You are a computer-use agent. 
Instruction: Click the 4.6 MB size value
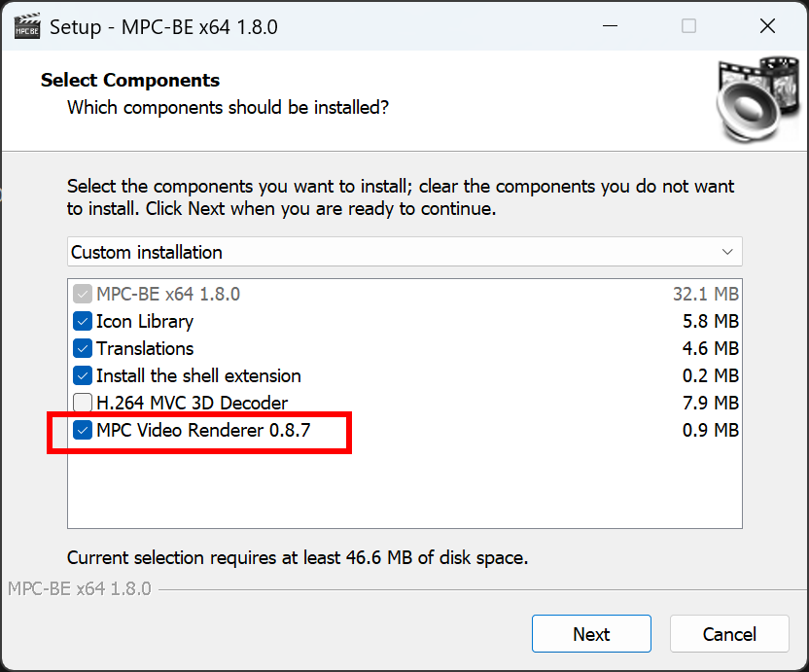coord(711,349)
